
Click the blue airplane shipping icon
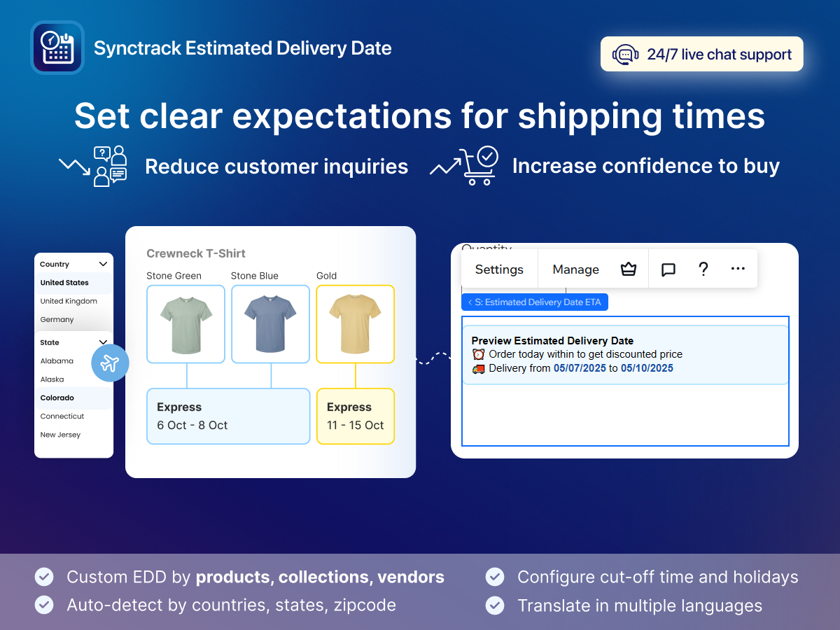[x=110, y=363]
